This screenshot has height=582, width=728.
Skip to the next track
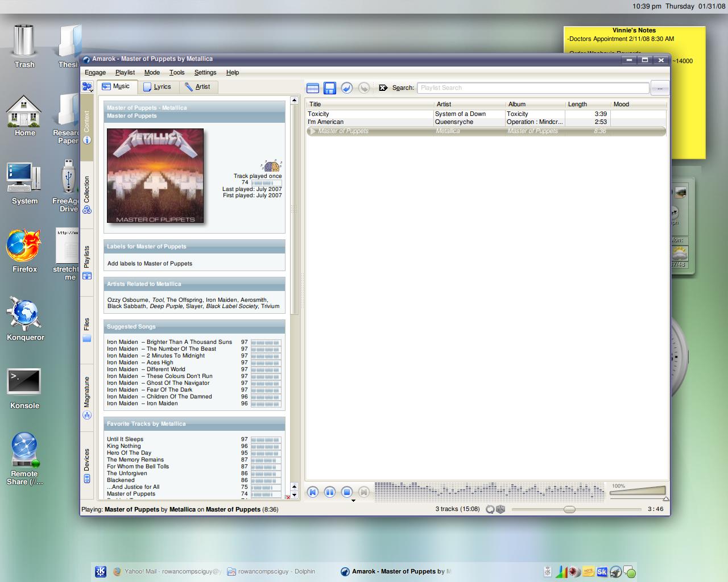tap(364, 492)
